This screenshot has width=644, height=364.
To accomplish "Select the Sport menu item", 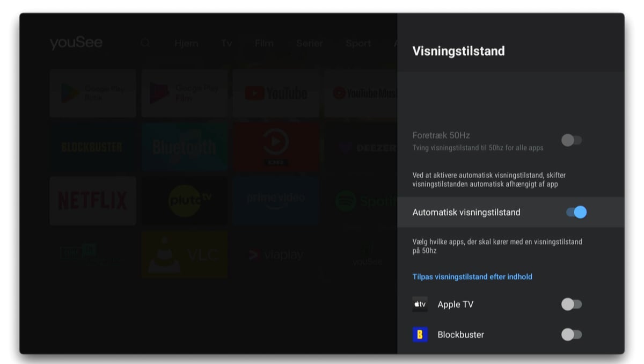I will [x=358, y=43].
